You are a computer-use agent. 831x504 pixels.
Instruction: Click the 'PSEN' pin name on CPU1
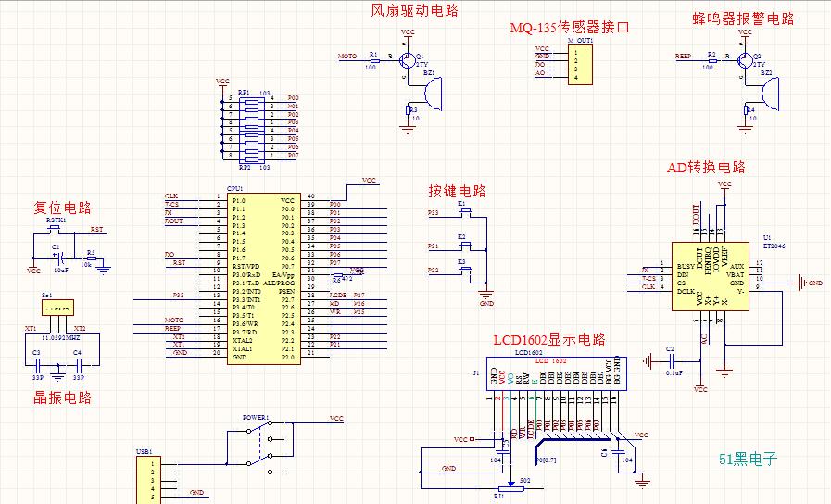(286, 292)
